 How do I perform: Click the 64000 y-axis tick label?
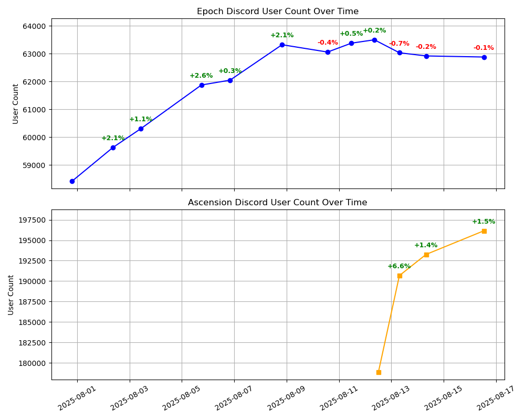[x=35, y=26]
